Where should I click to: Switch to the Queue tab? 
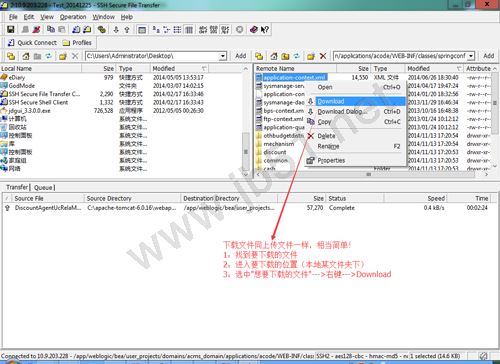coord(44,188)
